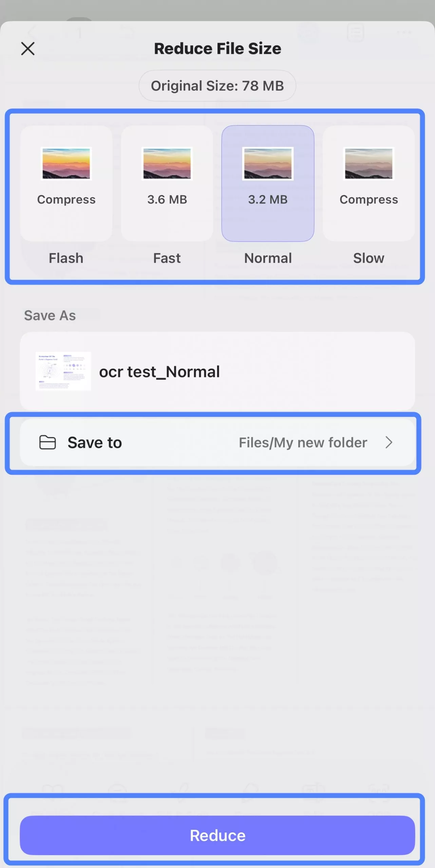Expand the Save to location chevron
435x868 pixels.
389,442
